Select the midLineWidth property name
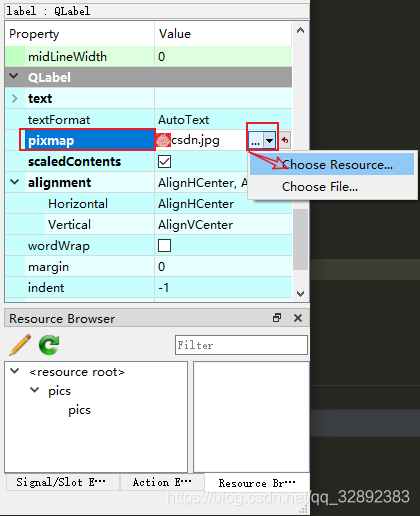 67,57
